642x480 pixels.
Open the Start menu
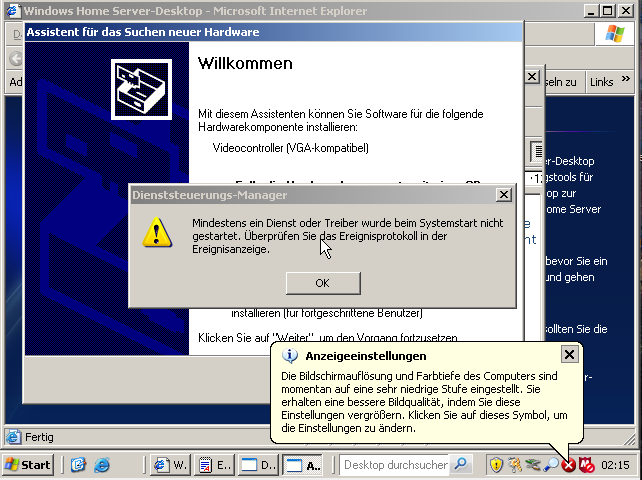28,465
